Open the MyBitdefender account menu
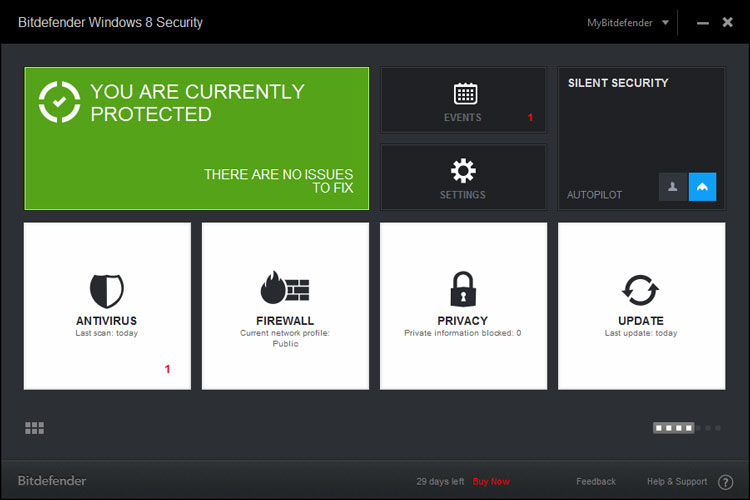750x500 pixels. coord(619,22)
